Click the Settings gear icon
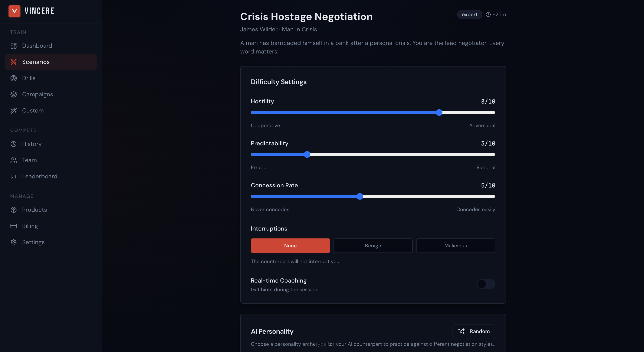The height and width of the screenshot is (352, 644). [x=13, y=242]
